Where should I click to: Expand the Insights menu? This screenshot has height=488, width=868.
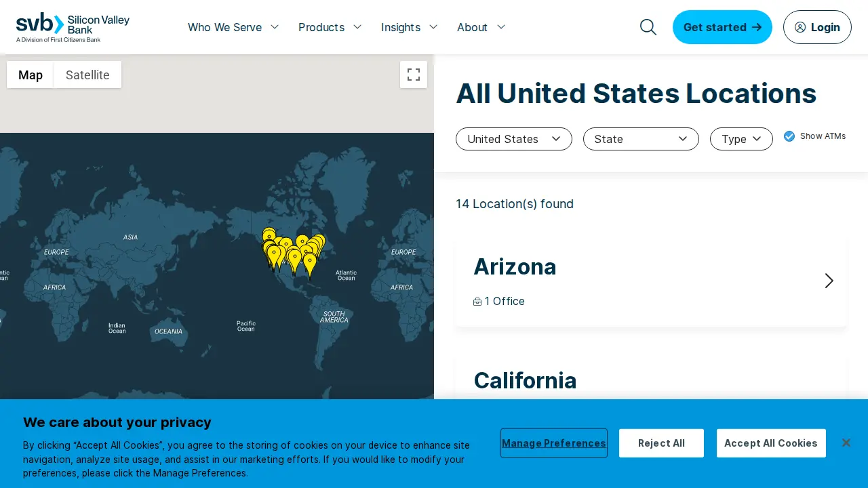coord(410,27)
